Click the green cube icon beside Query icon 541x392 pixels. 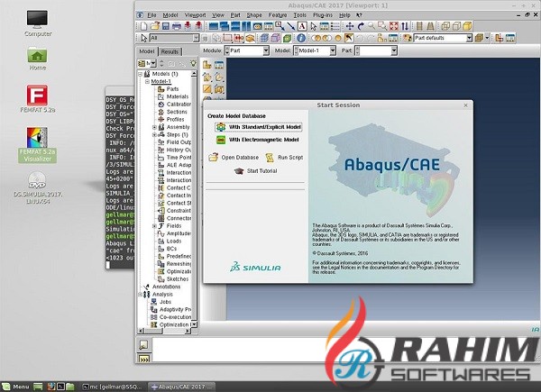[287, 38]
